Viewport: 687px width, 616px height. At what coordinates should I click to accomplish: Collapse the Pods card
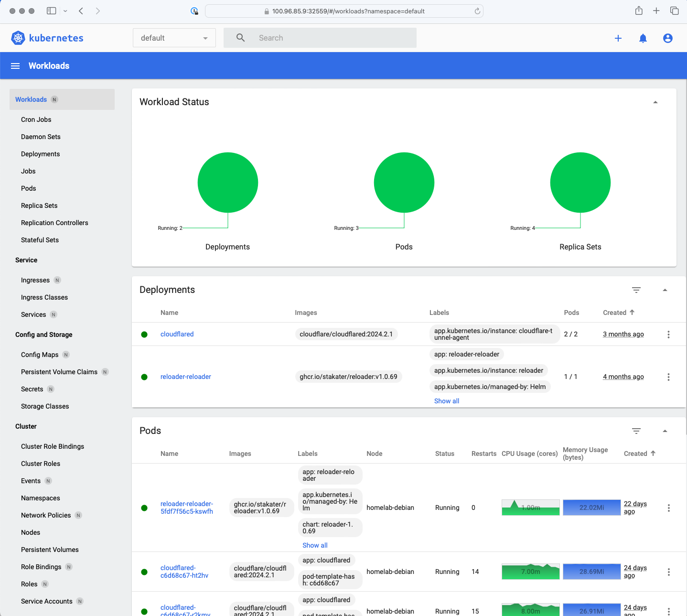tap(665, 431)
